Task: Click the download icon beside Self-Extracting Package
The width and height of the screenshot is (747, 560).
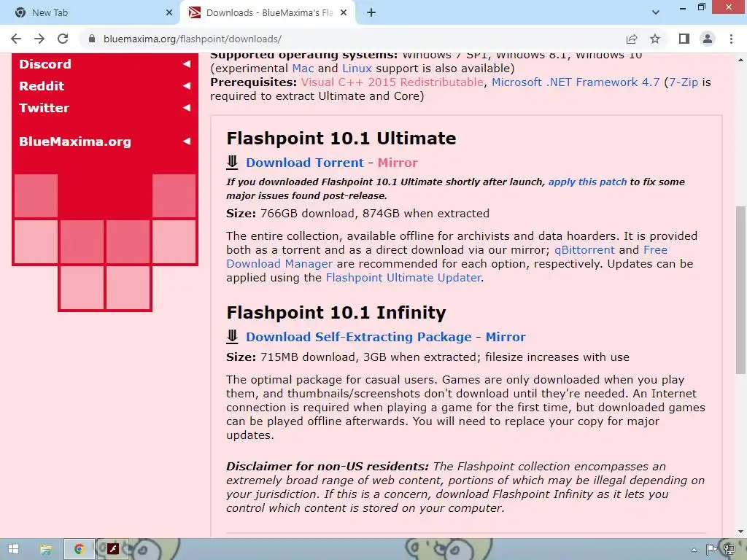Action: coord(232,337)
